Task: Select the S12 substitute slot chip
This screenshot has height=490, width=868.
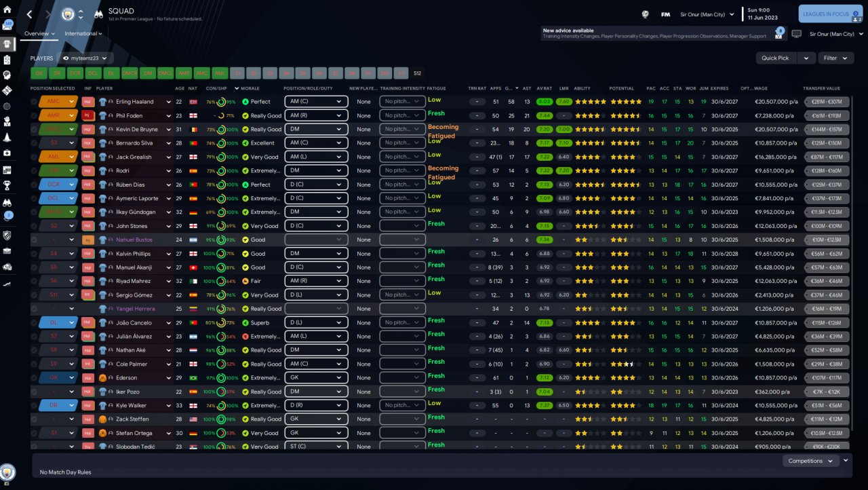Action: click(x=418, y=73)
